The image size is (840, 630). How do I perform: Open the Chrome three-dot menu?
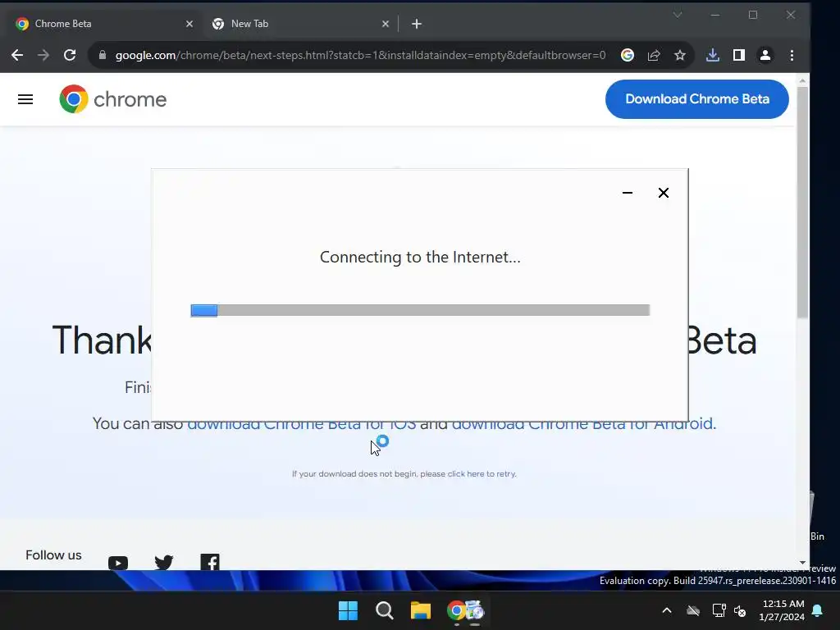pyautogui.click(x=792, y=55)
